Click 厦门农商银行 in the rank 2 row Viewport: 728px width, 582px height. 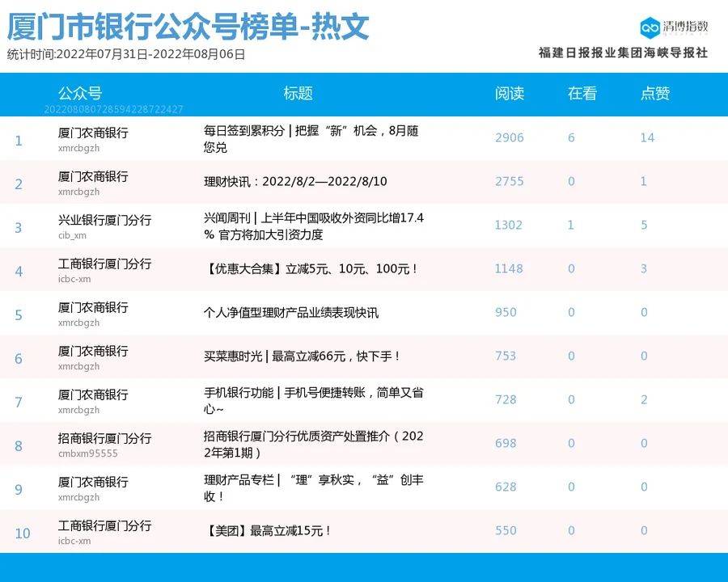[x=93, y=176]
